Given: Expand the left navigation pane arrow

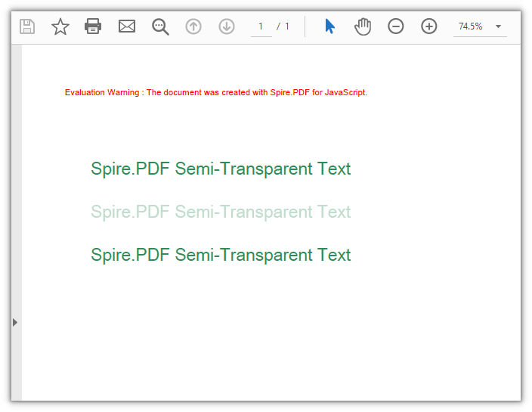Looking at the screenshot, I should pos(15,322).
